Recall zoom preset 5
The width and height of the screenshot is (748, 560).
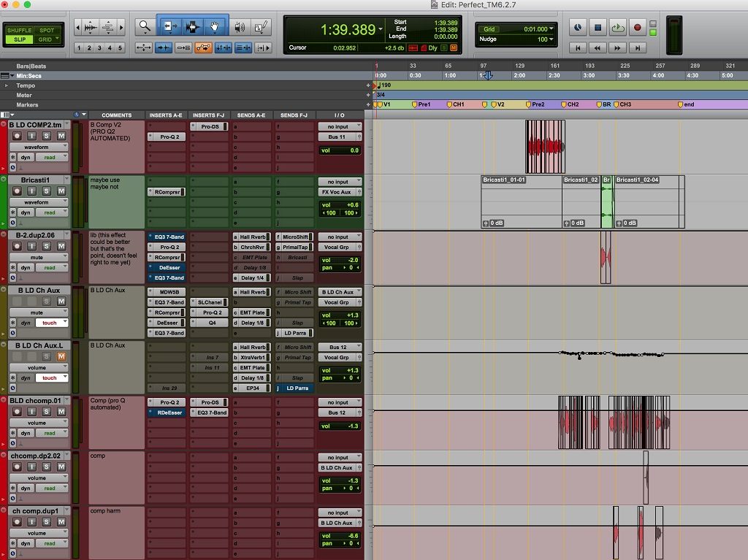[x=121, y=47]
